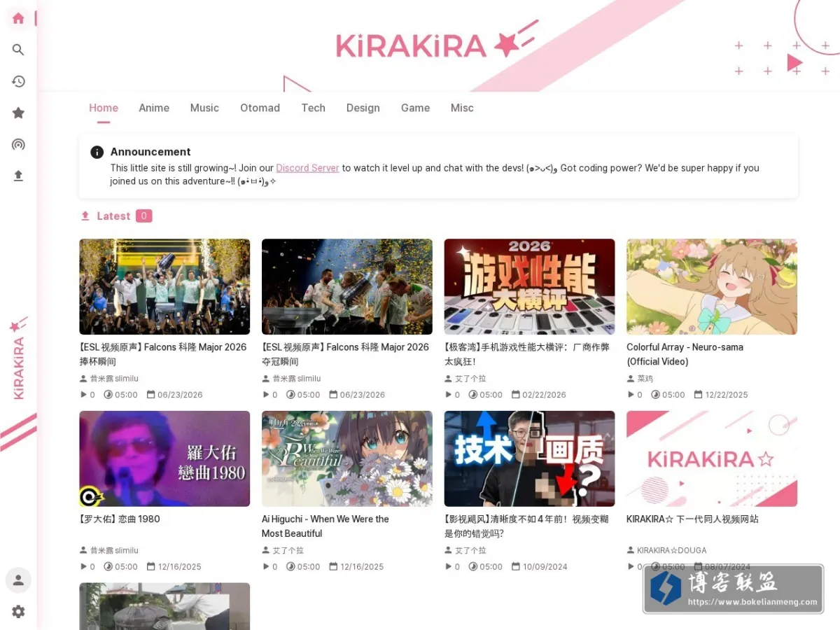This screenshot has width=840, height=630.
Task: Open favorites star icon in sidebar
Action: pos(18,113)
